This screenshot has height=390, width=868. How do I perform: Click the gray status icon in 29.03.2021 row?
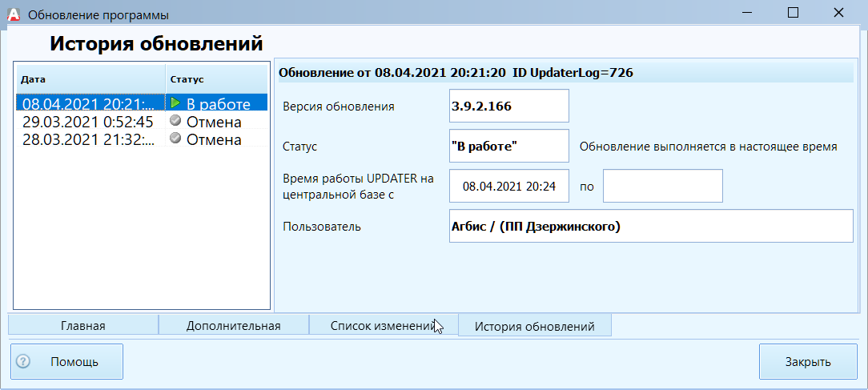pos(175,121)
